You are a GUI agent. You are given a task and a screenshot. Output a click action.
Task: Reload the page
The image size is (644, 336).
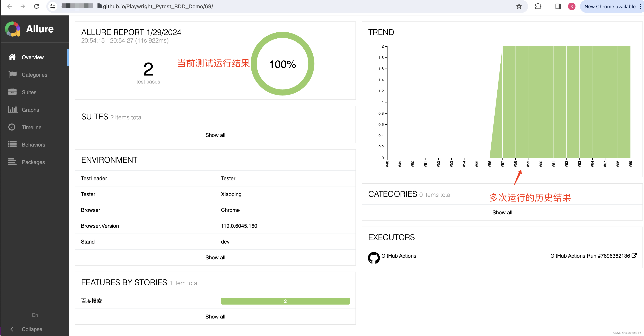(x=37, y=7)
